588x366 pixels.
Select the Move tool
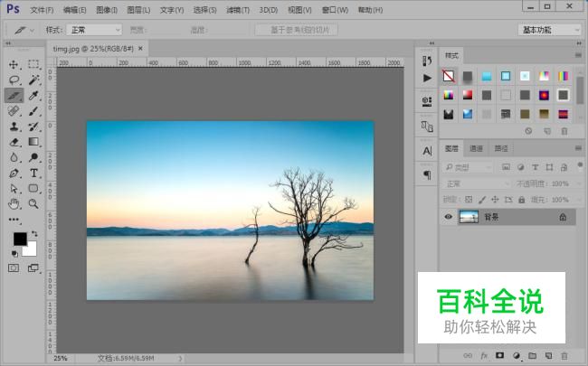[x=14, y=64]
